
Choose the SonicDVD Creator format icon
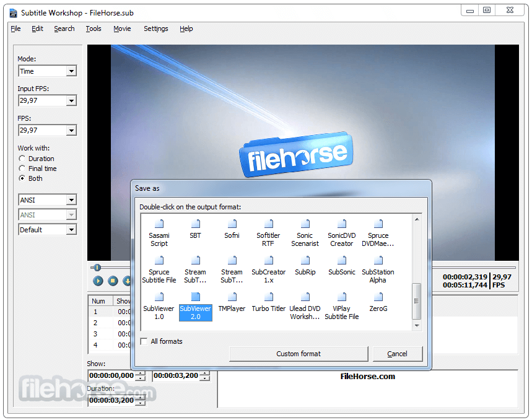tap(342, 224)
